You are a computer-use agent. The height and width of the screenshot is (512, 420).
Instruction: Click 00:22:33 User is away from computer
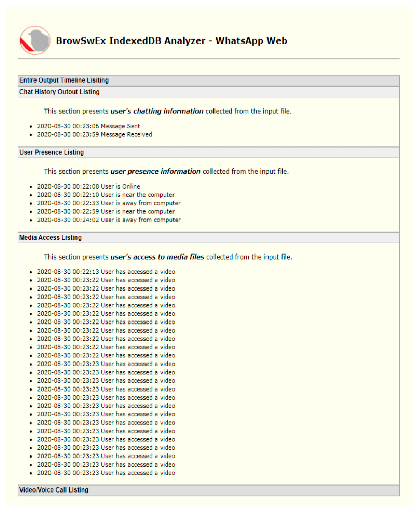[109, 203]
